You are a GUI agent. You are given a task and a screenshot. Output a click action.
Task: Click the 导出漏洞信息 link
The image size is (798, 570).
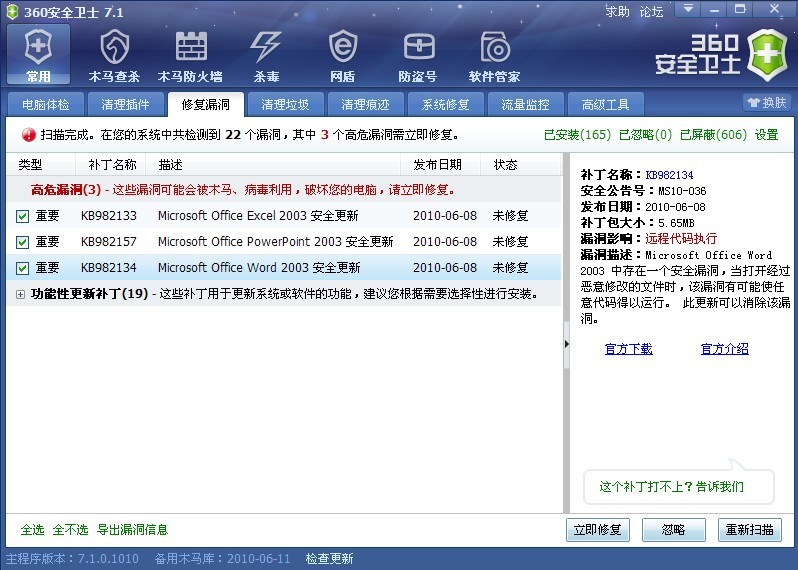tap(132, 530)
